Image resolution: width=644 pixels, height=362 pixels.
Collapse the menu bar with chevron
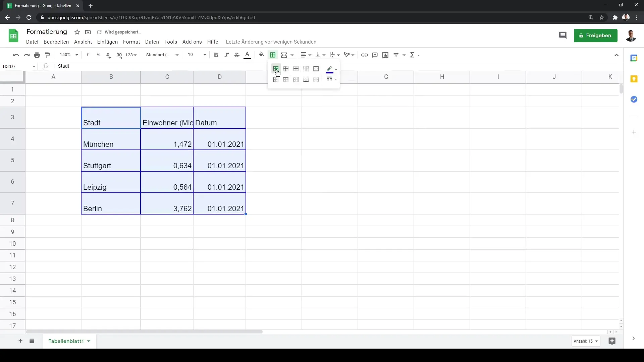(616, 55)
